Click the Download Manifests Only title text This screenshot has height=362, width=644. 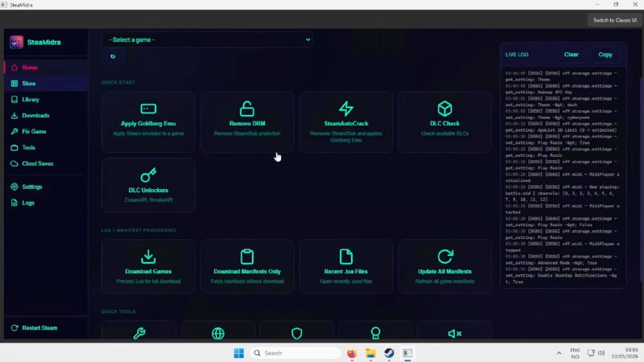247,271
